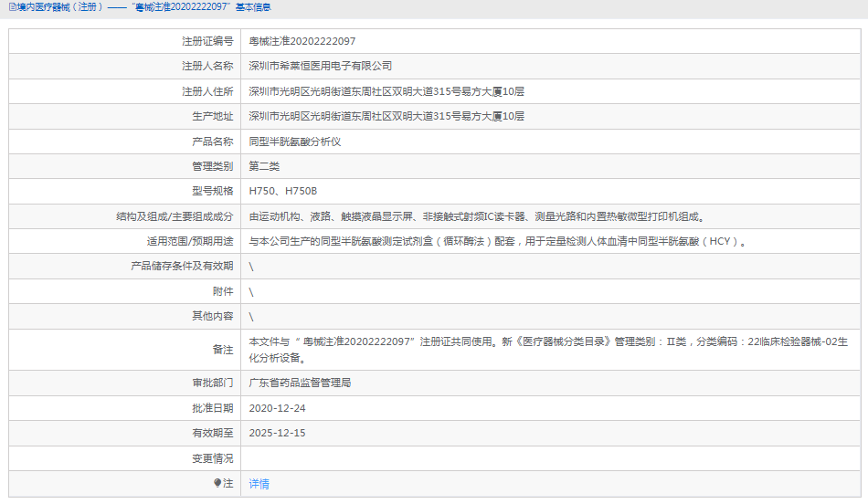The height and width of the screenshot is (504, 868).
Task: Click the 注册证编号 value 粤械注准20202222097
Action: [302, 41]
